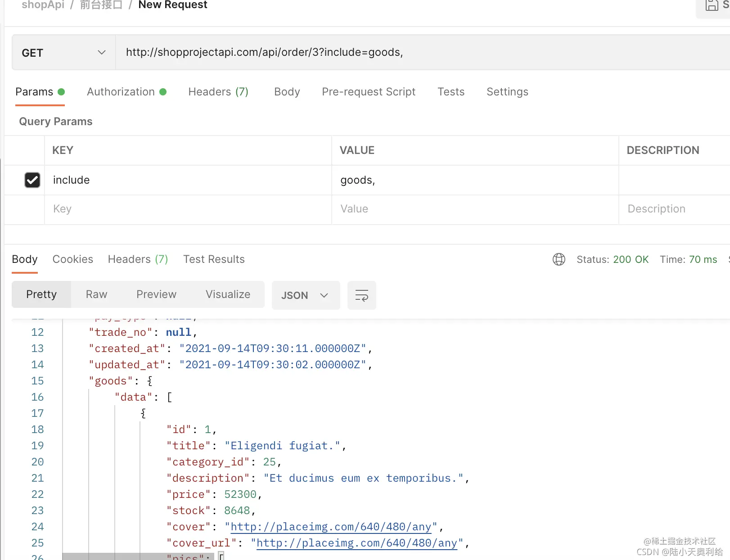Open the Test Results response tab
The height and width of the screenshot is (560, 730).
click(x=214, y=259)
